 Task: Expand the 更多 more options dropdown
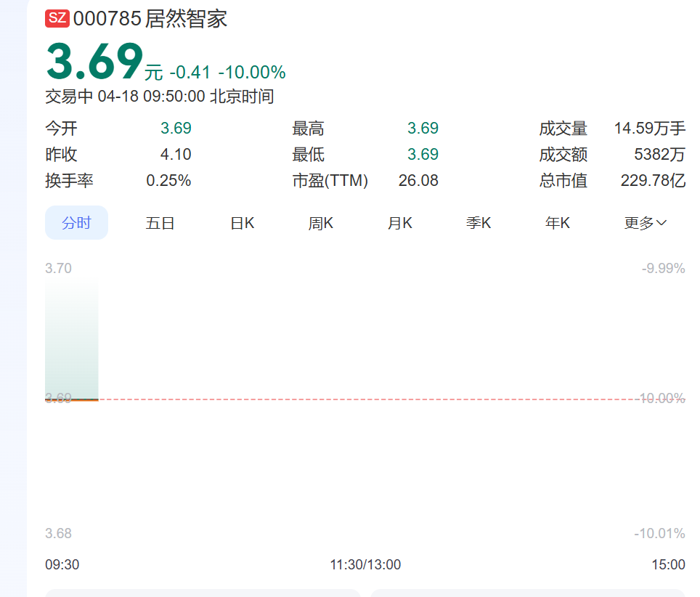click(645, 223)
